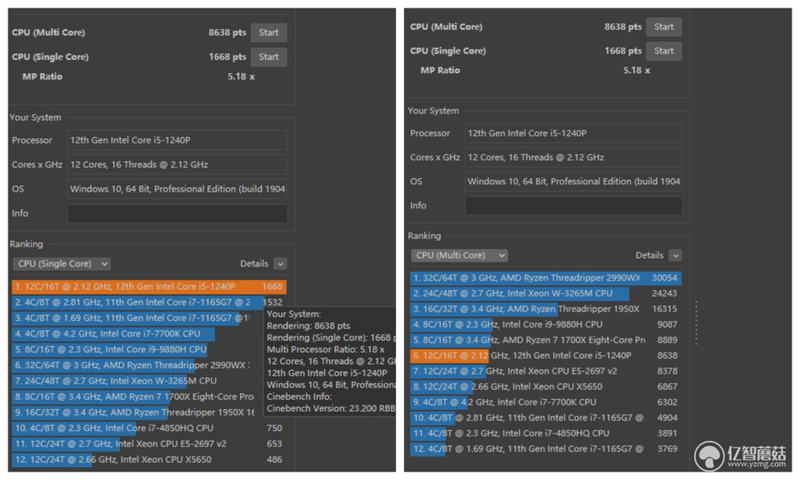The width and height of the screenshot is (800, 480).
Task: Click the 8638 pts multi-core score in left panel
Action: [x=227, y=33]
